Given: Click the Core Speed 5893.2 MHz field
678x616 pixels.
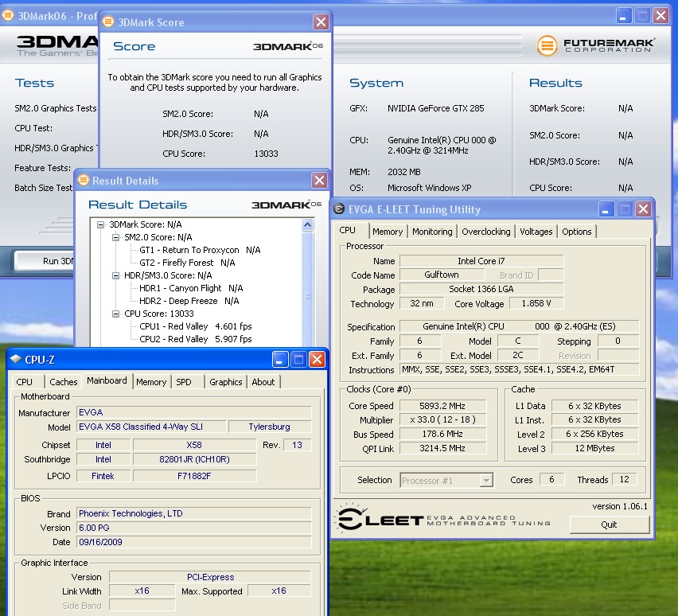Looking at the screenshot, I should tap(442, 406).
